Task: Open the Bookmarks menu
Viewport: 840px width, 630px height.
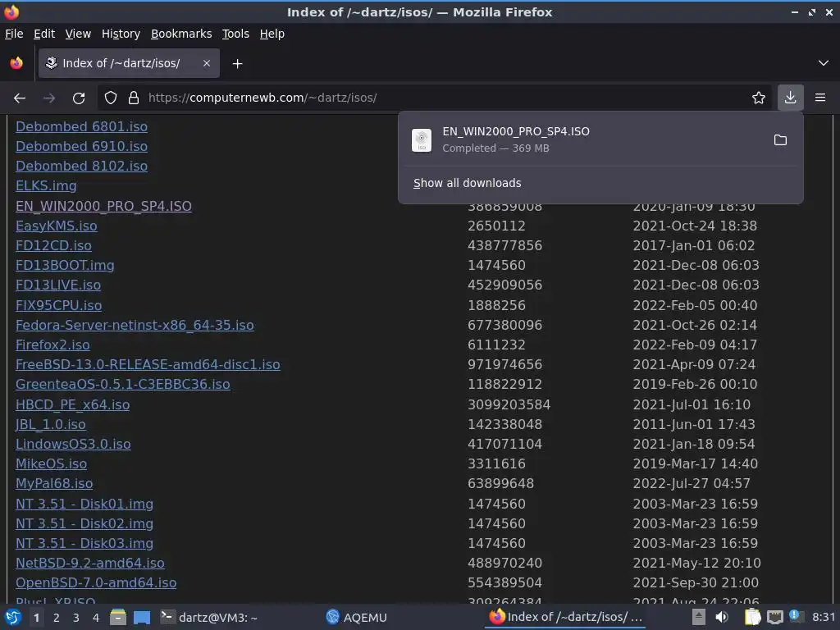Action: coord(181,34)
